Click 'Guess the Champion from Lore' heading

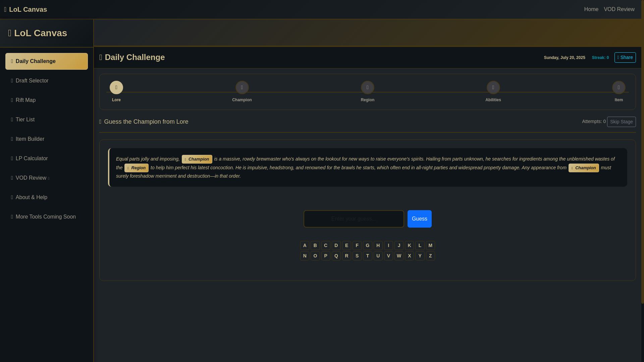[146, 122]
